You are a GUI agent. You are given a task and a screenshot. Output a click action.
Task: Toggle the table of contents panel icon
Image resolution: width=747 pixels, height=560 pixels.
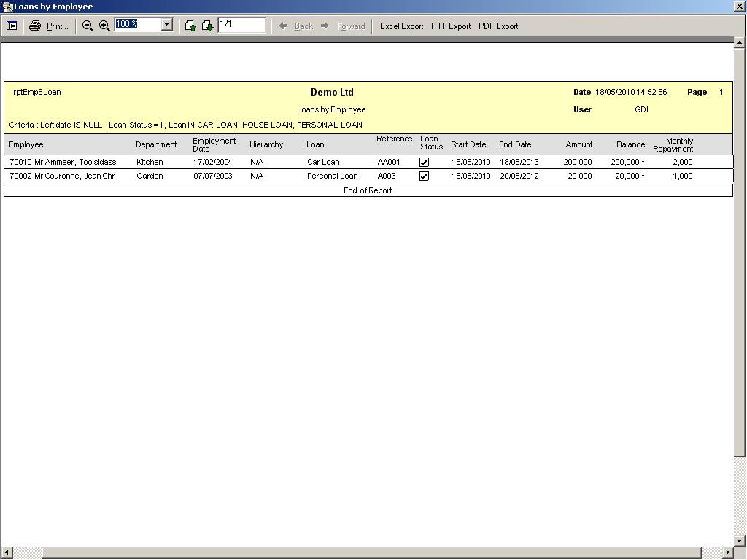tap(12, 26)
